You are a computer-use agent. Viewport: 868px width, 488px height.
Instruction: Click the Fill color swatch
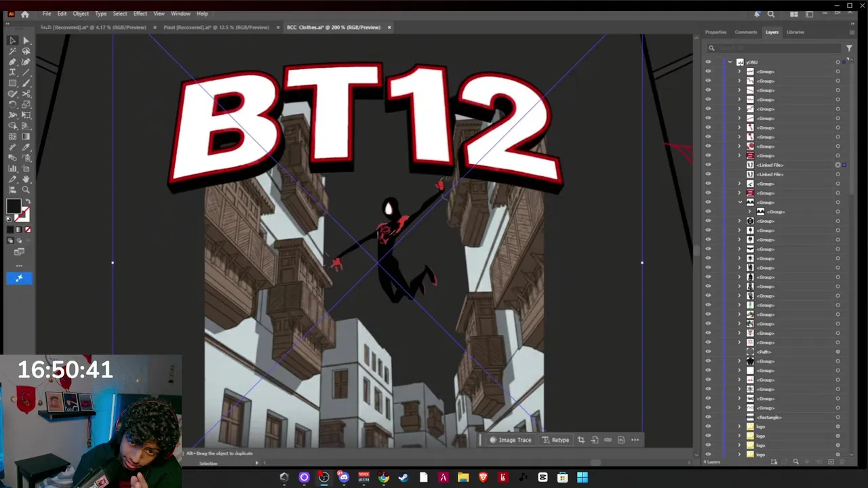14,207
